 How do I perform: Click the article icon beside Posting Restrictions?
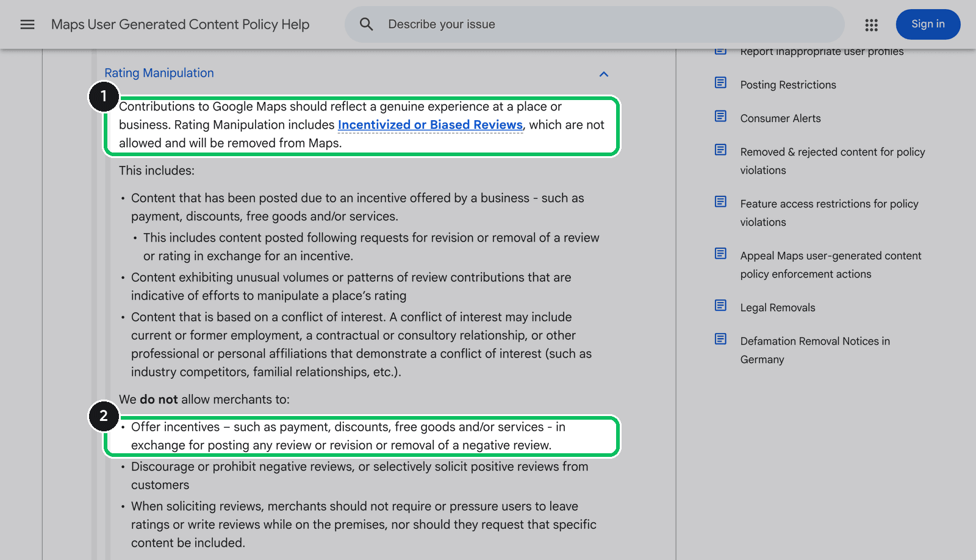click(720, 82)
